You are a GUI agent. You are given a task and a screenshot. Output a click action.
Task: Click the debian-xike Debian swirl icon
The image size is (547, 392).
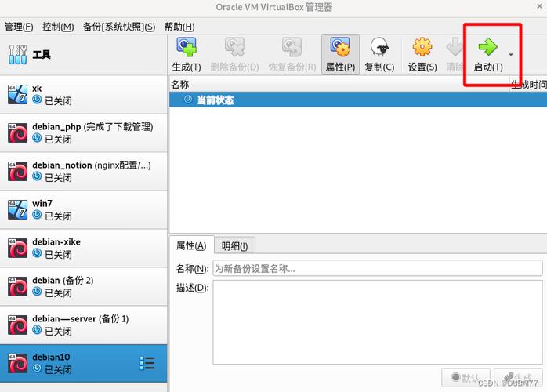[17, 249]
